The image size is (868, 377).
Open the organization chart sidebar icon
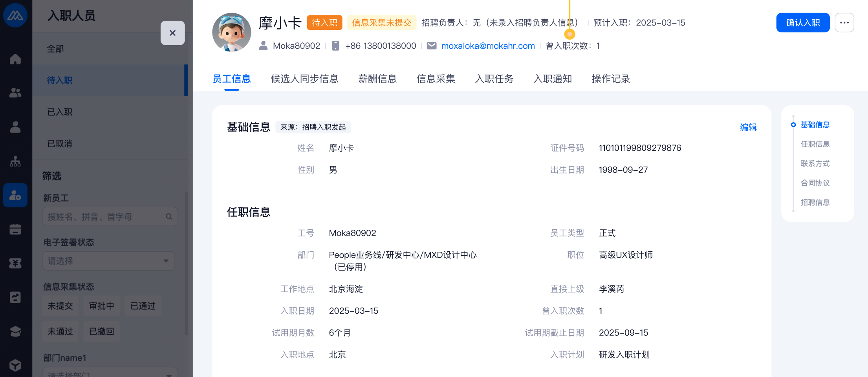click(x=15, y=161)
